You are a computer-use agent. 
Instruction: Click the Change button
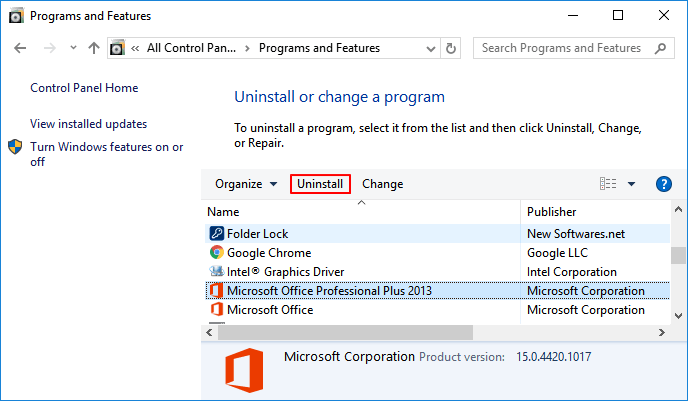[x=382, y=184]
